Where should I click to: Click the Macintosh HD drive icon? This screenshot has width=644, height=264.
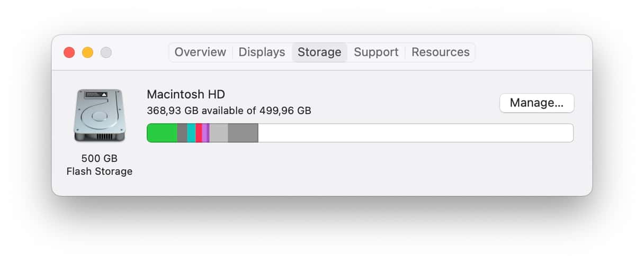[100, 115]
